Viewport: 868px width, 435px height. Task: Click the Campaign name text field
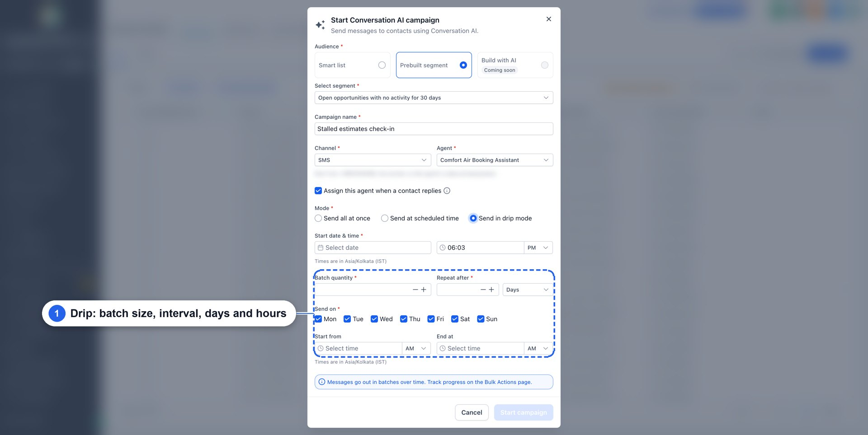pyautogui.click(x=434, y=129)
